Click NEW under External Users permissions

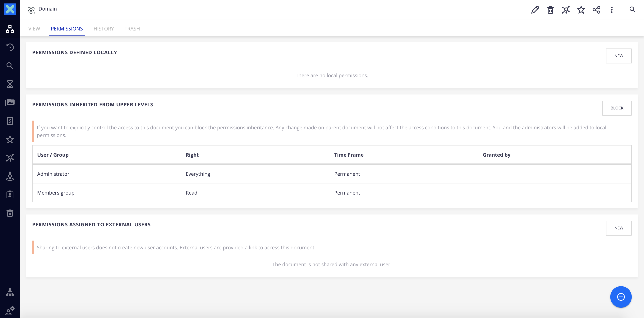[619, 228]
